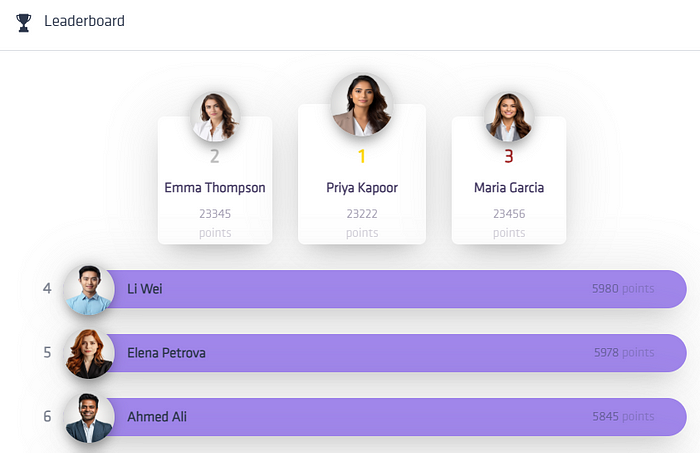Select Priya Kapoor's avatar photo
Image resolution: width=700 pixels, height=453 pixels.
[362, 105]
